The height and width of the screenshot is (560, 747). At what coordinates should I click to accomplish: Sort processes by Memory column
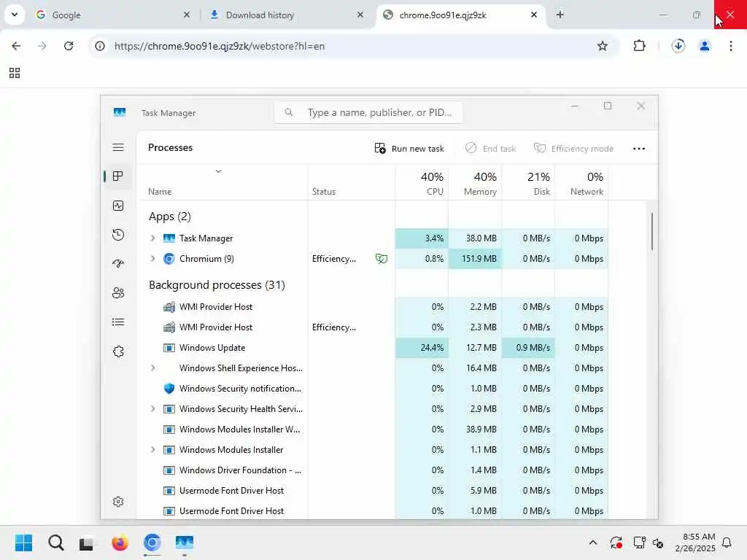click(x=475, y=183)
